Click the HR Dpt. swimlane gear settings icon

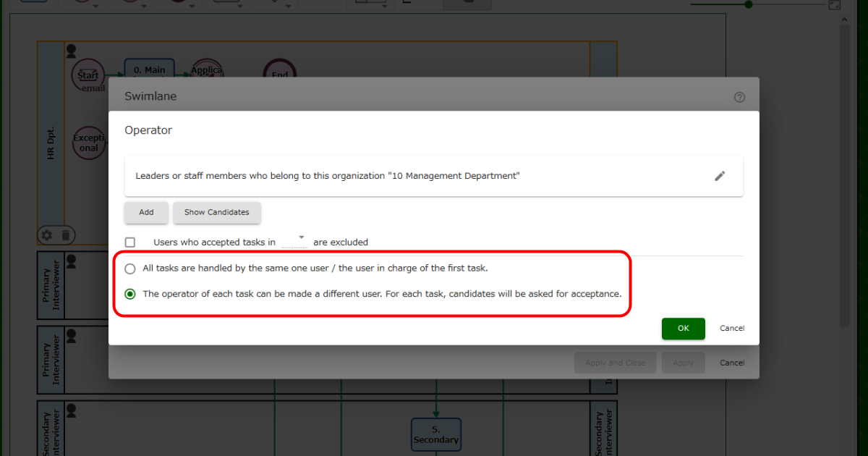(47, 235)
